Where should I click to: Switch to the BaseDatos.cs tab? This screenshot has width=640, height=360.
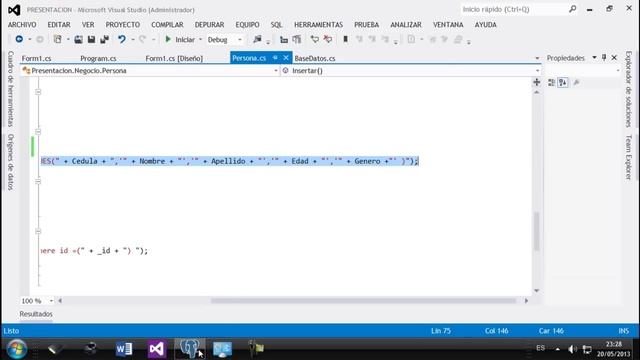pyautogui.click(x=315, y=58)
